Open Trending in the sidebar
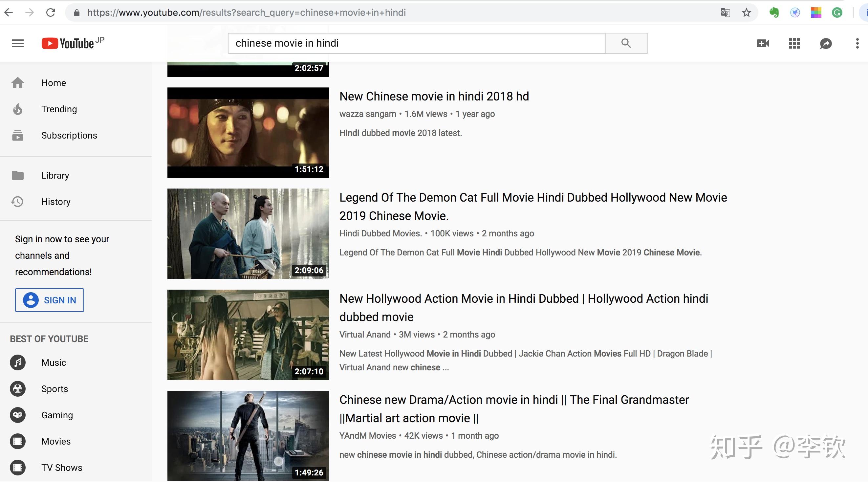The image size is (868, 482). pyautogui.click(x=76, y=109)
